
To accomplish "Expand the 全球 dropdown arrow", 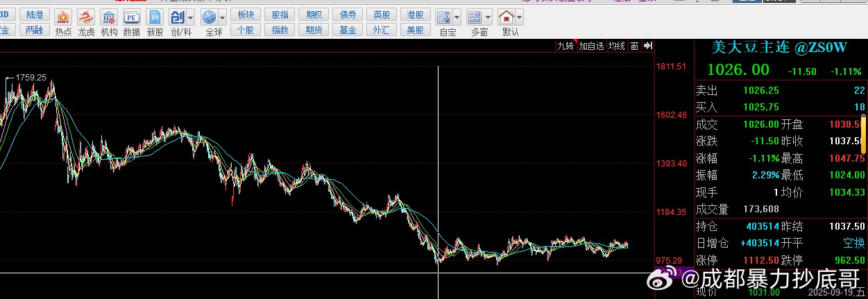I will point(222,17).
